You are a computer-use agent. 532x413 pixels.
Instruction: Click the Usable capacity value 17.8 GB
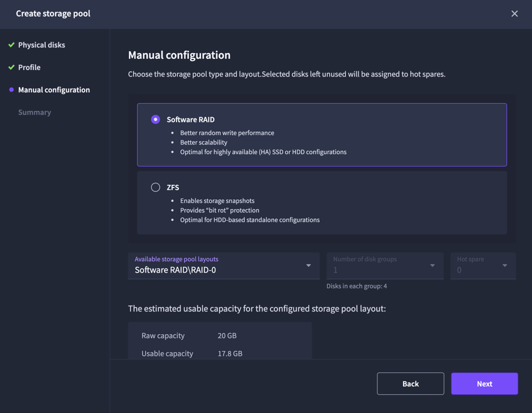click(230, 354)
